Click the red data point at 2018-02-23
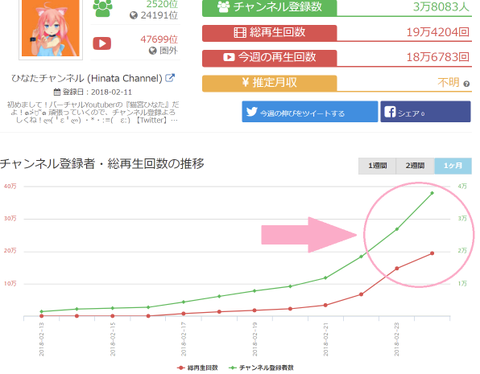 [x=397, y=268]
